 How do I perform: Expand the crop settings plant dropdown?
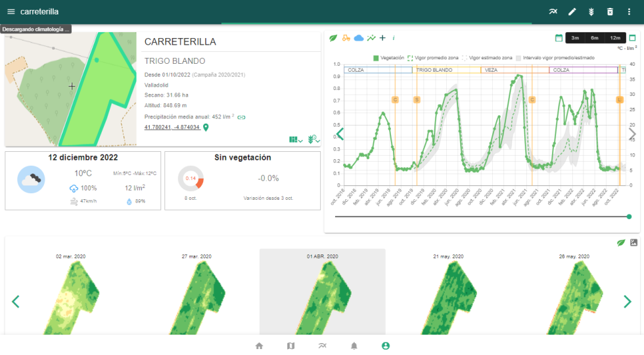point(314,139)
